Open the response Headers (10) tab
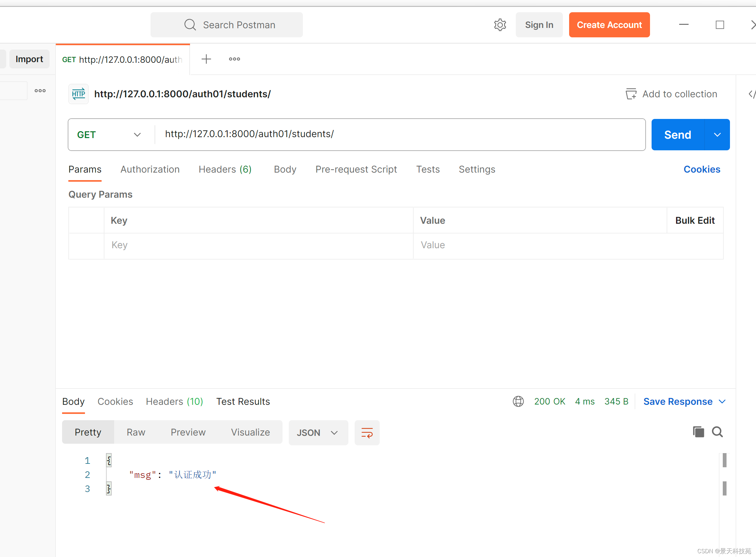This screenshot has height=557, width=756. pos(174,402)
